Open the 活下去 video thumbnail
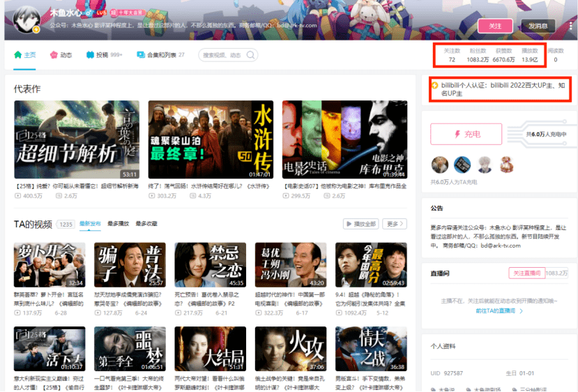The width and height of the screenshot is (578, 392). tap(50, 349)
